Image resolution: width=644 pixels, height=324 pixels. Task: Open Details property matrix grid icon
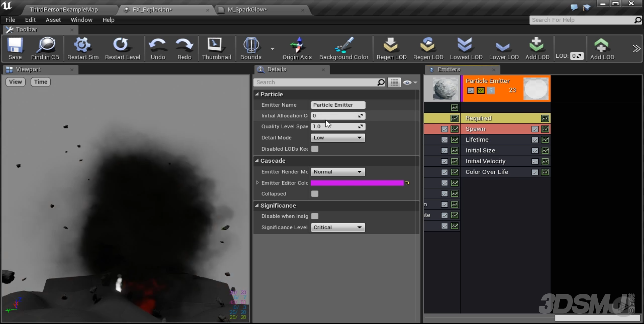pyautogui.click(x=394, y=82)
